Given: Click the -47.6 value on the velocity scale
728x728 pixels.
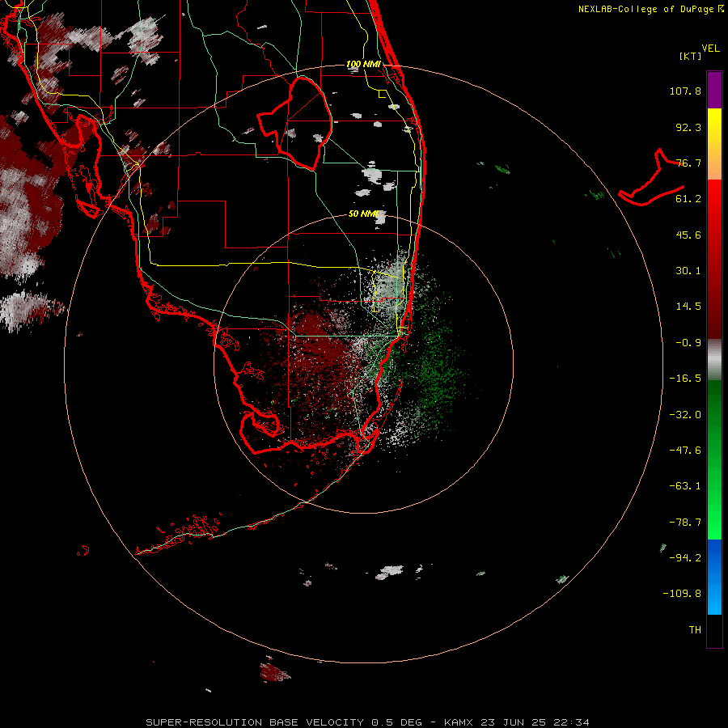Looking at the screenshot, I should (x=685, y=451).
